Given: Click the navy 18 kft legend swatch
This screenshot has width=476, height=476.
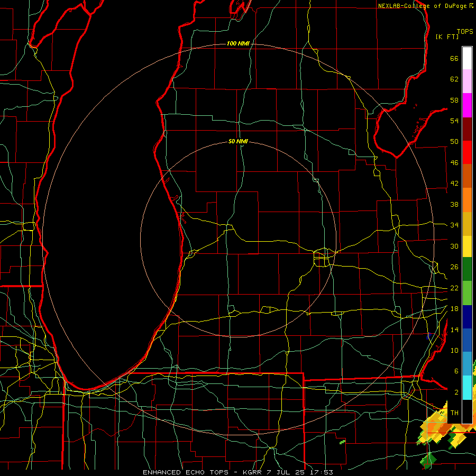Looking at the screenshot, I should 467,317.
